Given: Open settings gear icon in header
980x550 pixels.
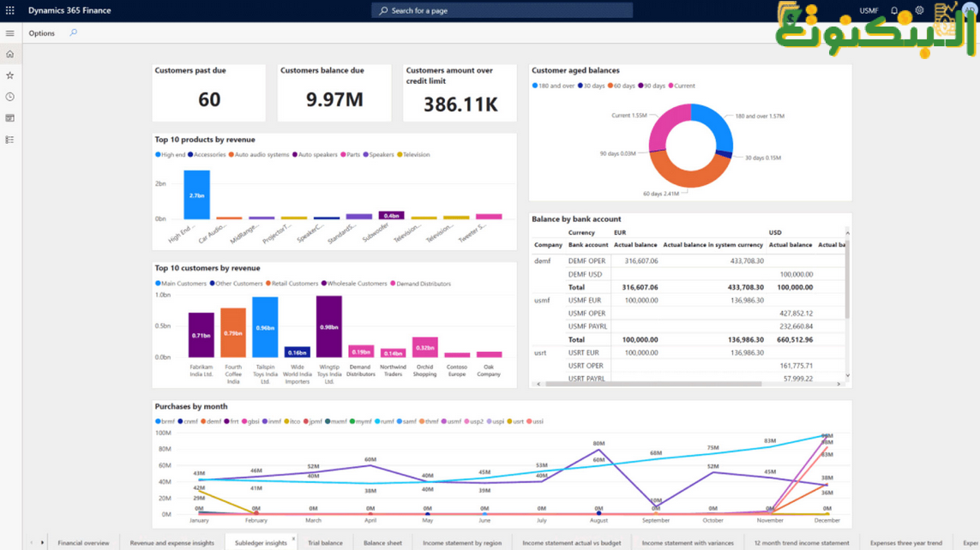Looking at the screenshot, I should [919, 10].
